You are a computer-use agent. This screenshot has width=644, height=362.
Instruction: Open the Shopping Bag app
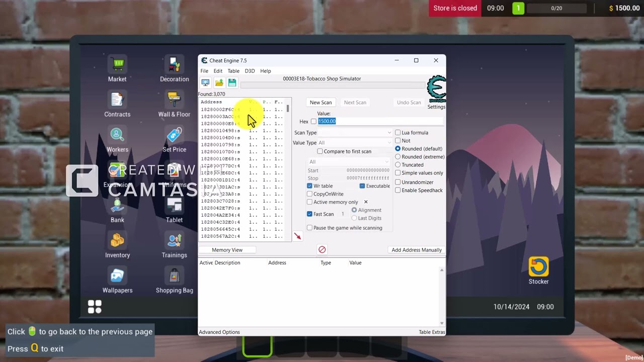174,276
